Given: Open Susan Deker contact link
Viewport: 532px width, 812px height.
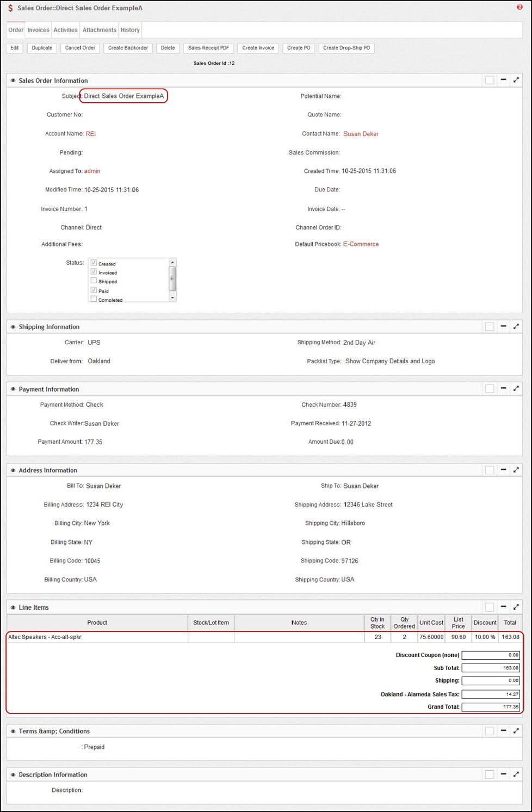Looking at the screenshot, I should pos(361,134).
